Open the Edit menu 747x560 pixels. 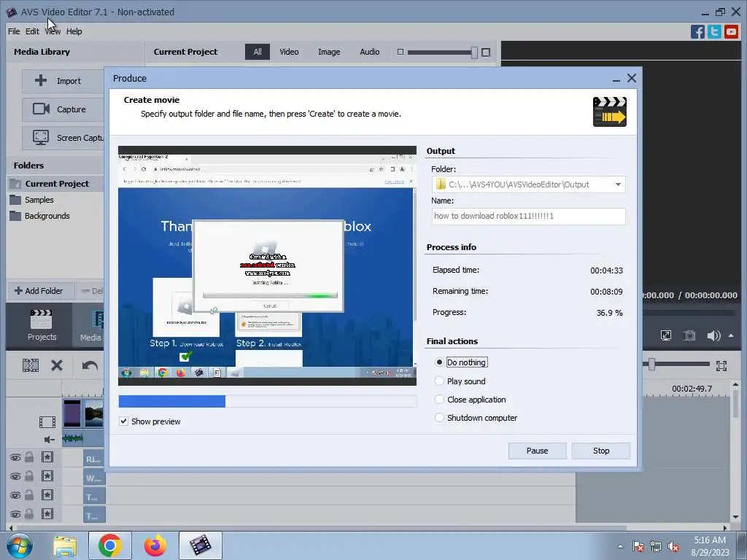pos(32,31)
